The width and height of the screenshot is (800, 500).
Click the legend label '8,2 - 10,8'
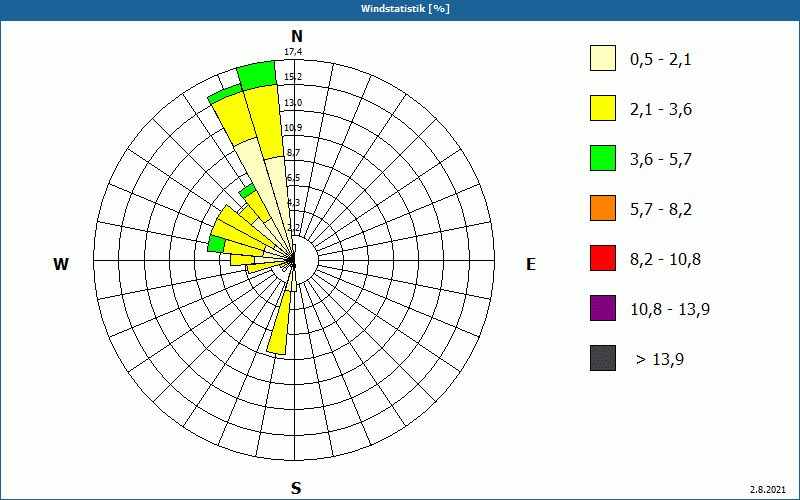pos(665,260)
